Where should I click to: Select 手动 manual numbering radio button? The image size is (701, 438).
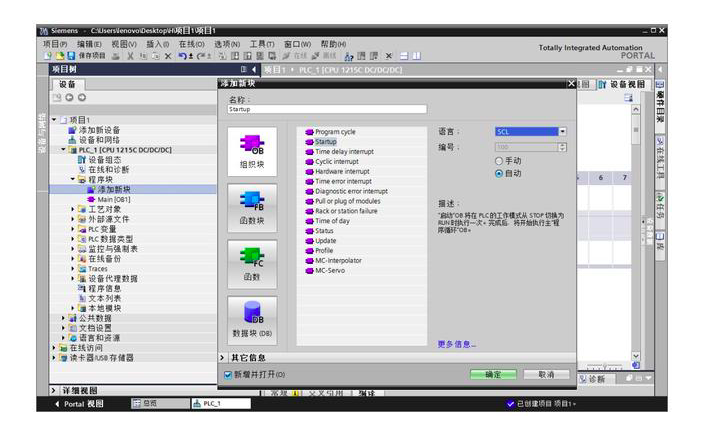[x=499, y=160]
